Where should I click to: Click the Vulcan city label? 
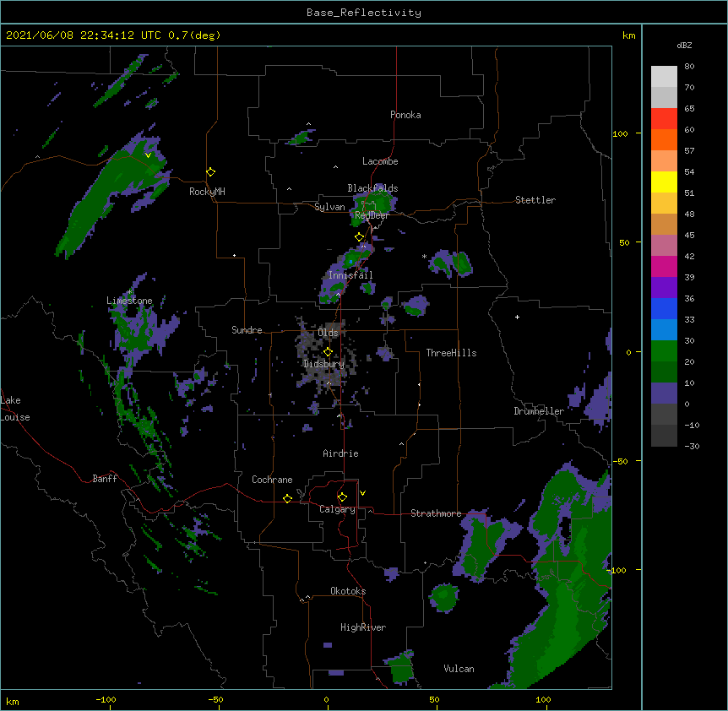(x=459, y=669)
